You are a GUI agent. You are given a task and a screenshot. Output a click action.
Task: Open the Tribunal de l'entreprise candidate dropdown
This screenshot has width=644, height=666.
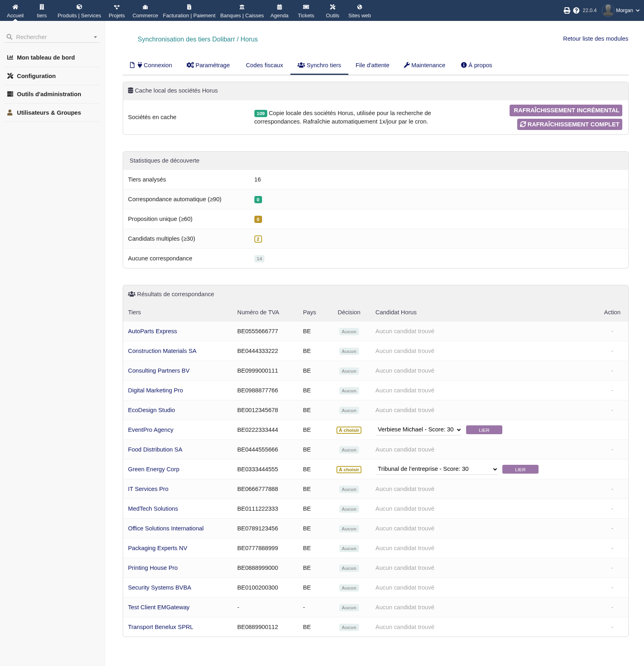pyautogui.click(x=437, y=469)
